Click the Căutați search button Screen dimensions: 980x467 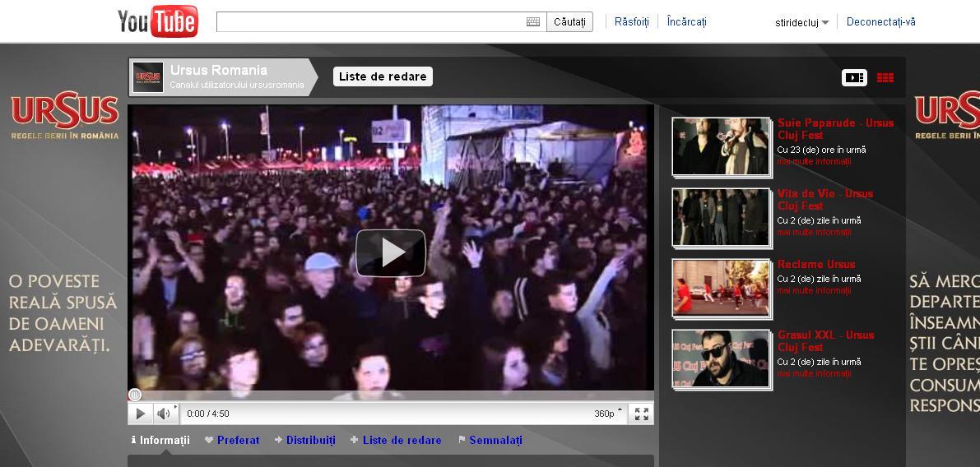[569, 22]
